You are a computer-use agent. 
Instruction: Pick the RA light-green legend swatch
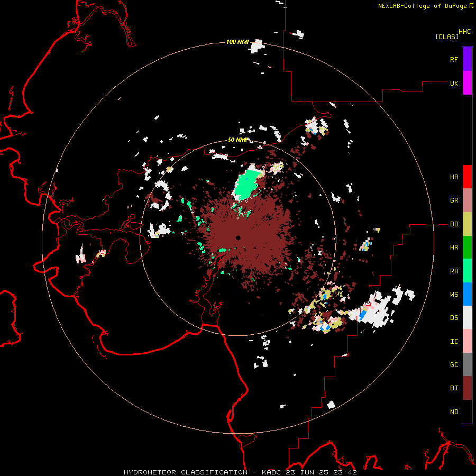467,271
